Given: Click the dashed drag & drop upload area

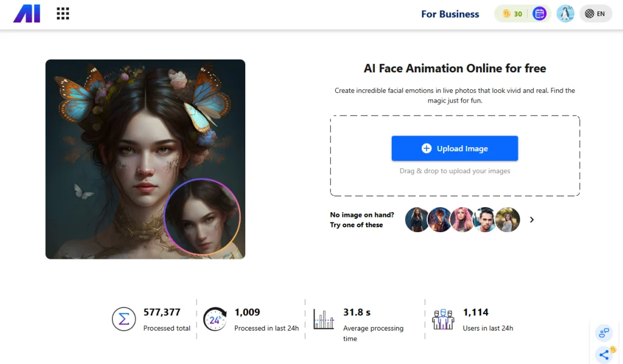Looking at the screenshot, I should [x=454, y=183].
